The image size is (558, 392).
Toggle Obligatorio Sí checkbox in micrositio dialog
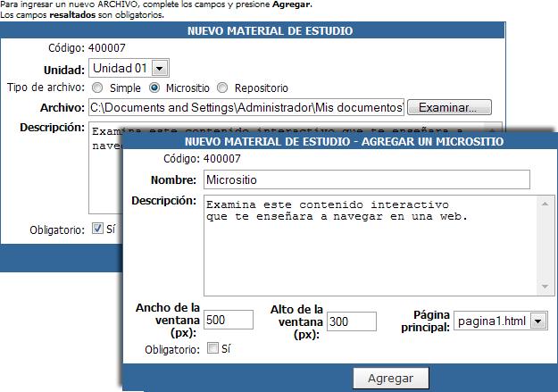point(212,348)
